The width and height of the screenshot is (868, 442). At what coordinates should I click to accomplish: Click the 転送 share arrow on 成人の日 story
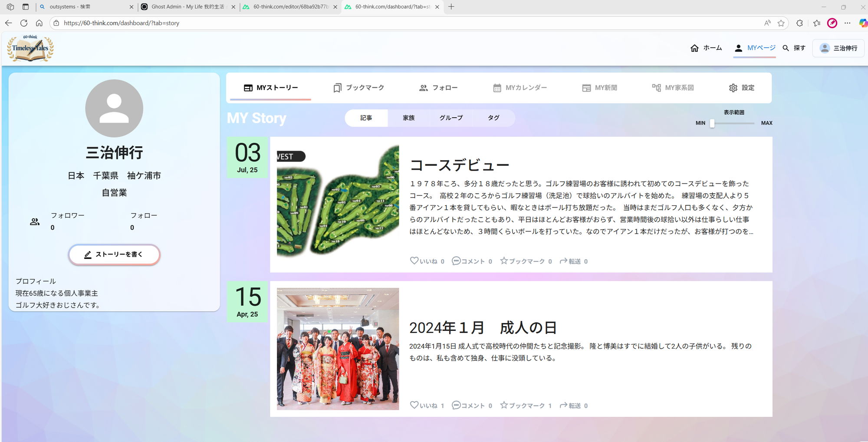(563, 405)
